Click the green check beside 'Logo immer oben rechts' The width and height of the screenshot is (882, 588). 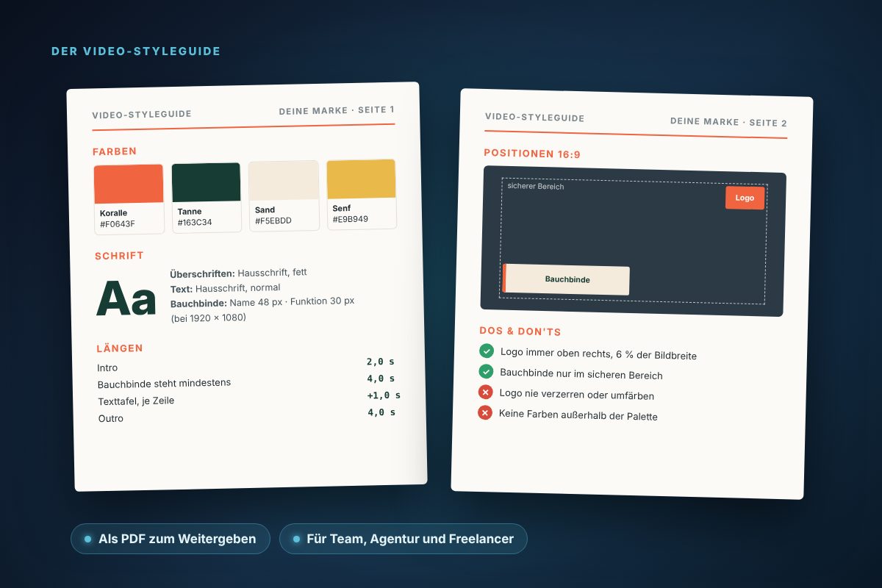click(487, 351)
